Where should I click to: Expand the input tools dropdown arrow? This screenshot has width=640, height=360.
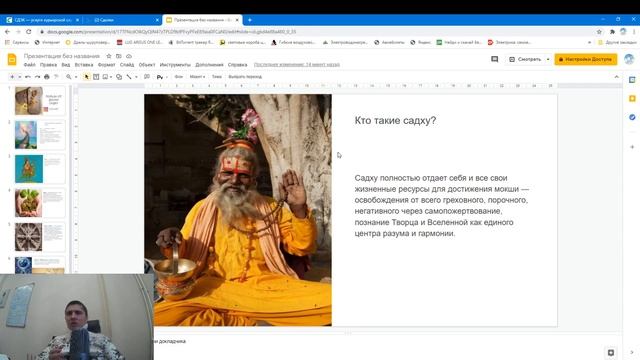167,77
